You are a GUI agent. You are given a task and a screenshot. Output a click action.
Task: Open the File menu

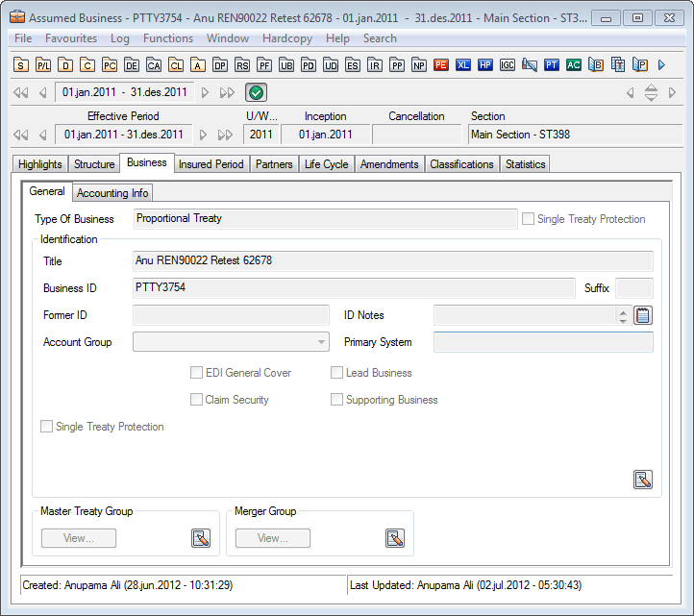(x=23, y=38)
